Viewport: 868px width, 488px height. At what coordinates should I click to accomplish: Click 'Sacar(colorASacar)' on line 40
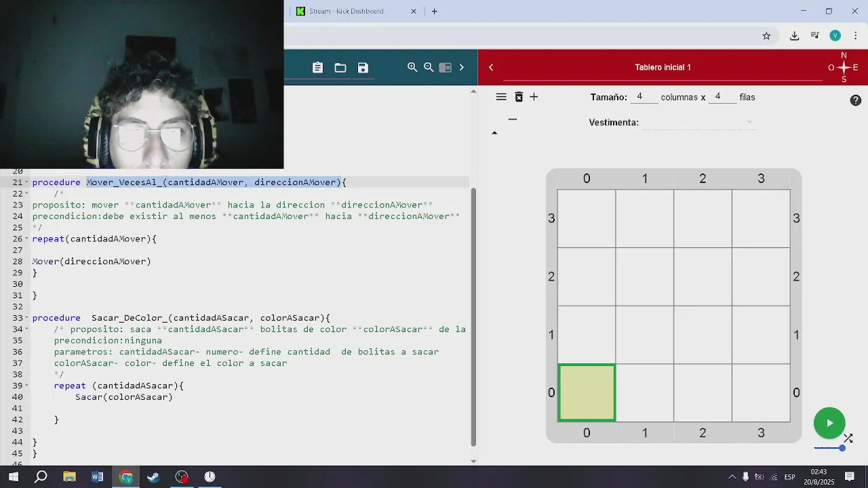124,397
